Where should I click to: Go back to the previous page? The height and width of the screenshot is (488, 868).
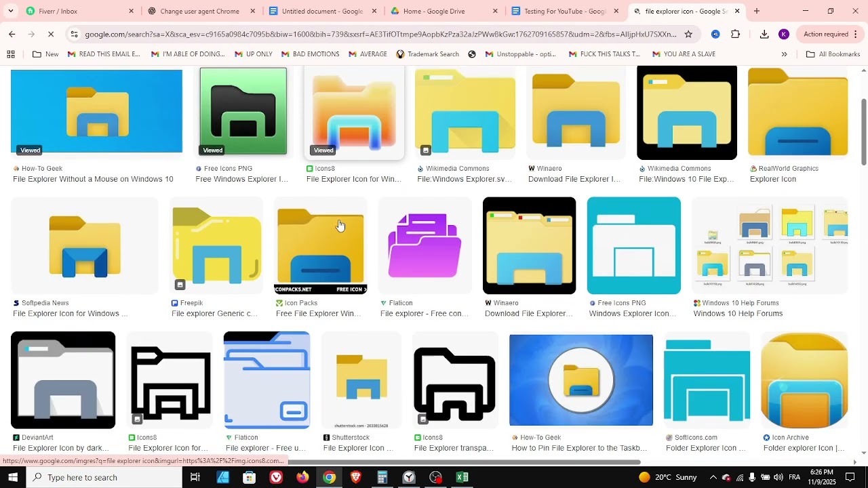tap(12, 34)
